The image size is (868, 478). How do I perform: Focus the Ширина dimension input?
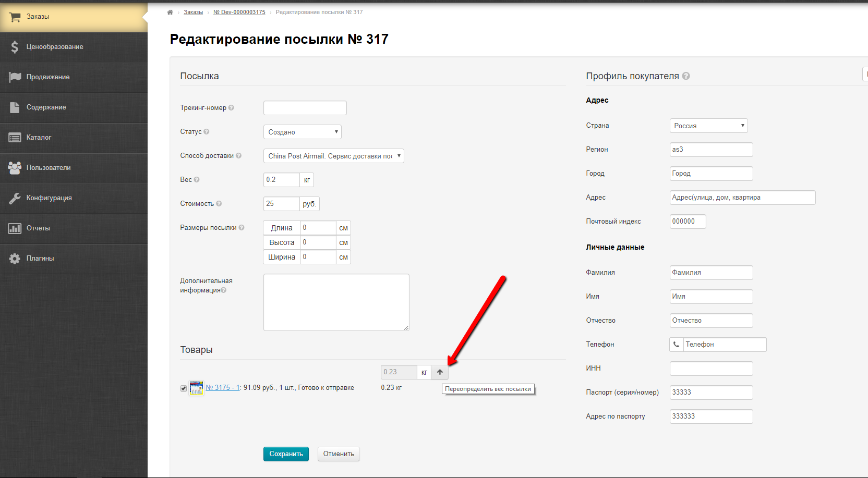318,257
